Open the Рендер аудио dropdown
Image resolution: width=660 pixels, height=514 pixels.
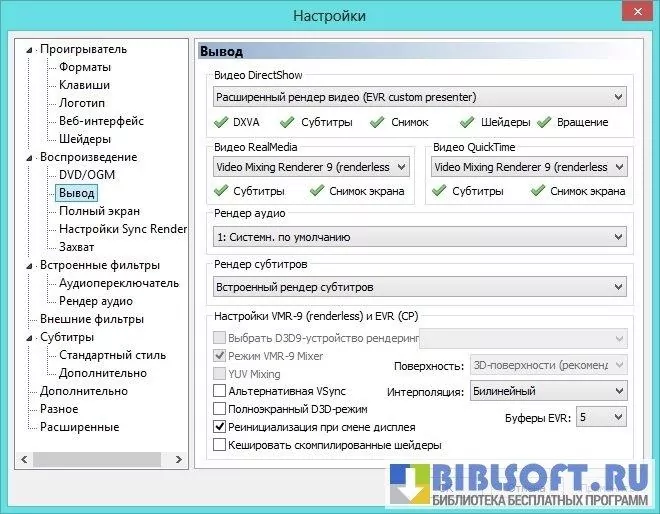[x=420, y=237]
